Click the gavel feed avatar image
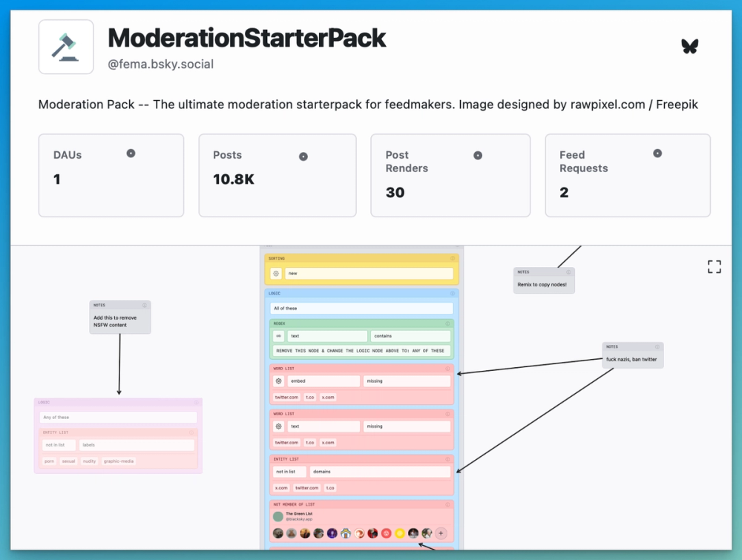Viewport: 742px width, 560px height. pos(66,47)
